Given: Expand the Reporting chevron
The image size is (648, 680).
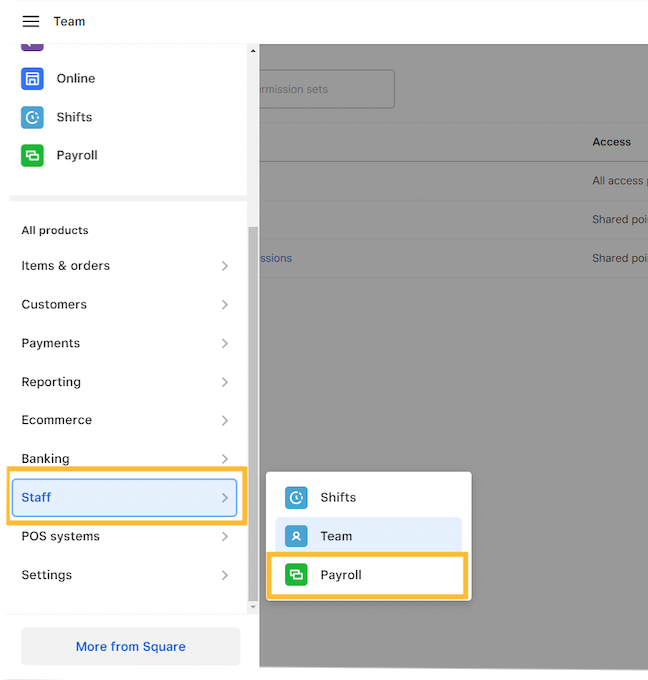Looking at the screenshot, I should coord(225,382).
